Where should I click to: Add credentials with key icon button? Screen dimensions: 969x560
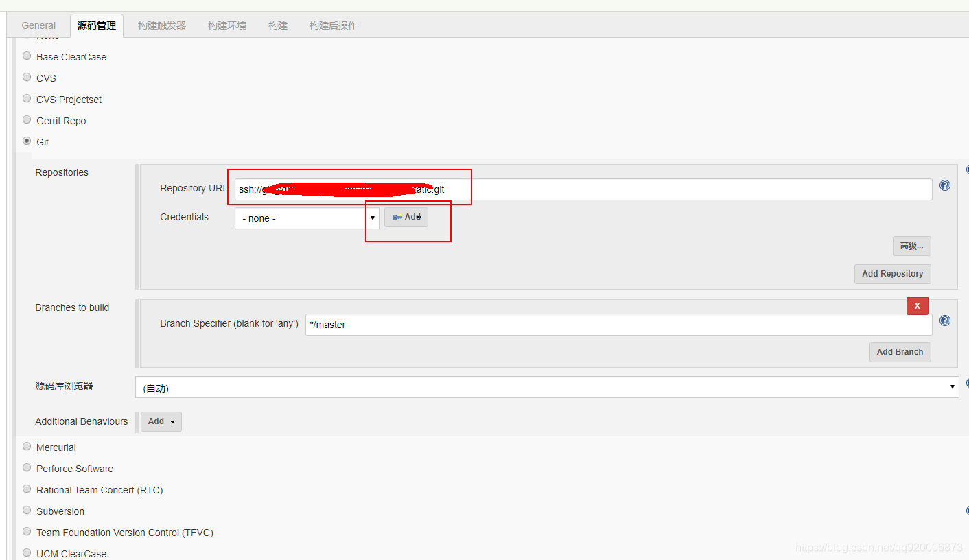406,217
